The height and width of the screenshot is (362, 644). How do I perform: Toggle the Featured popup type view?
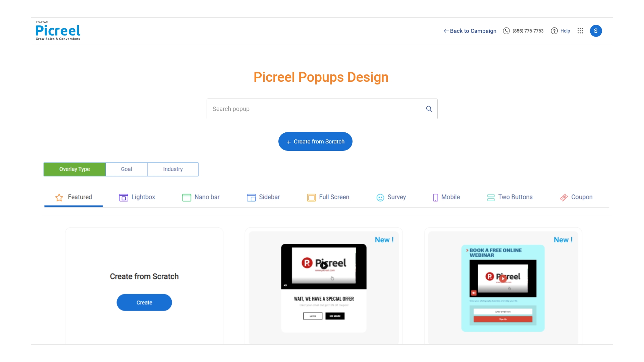(x=73, y=197)
